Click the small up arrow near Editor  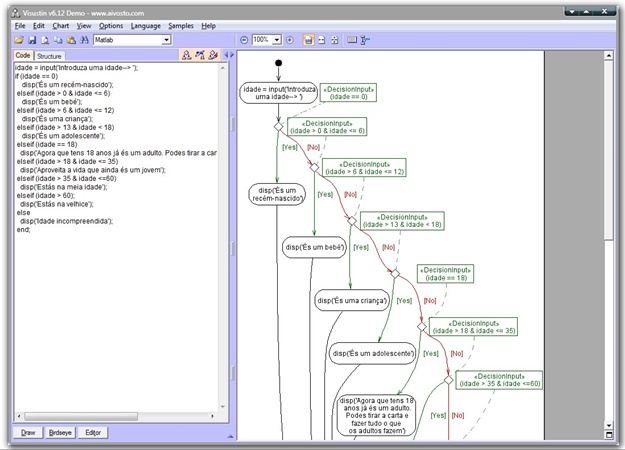coord(230,436)
